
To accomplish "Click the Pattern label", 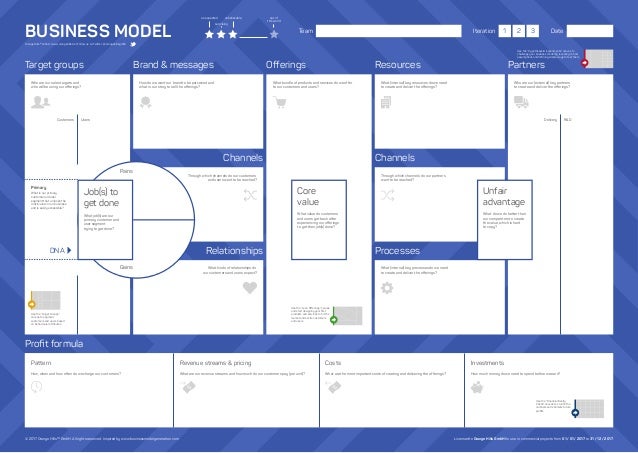I will coord(41,363).
